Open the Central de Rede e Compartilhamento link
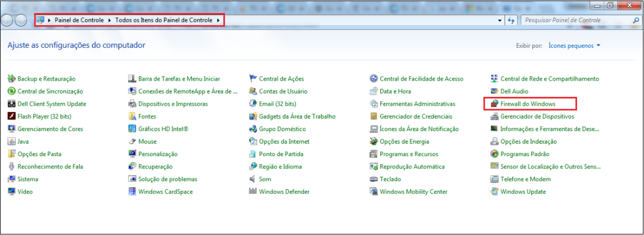 550,79
